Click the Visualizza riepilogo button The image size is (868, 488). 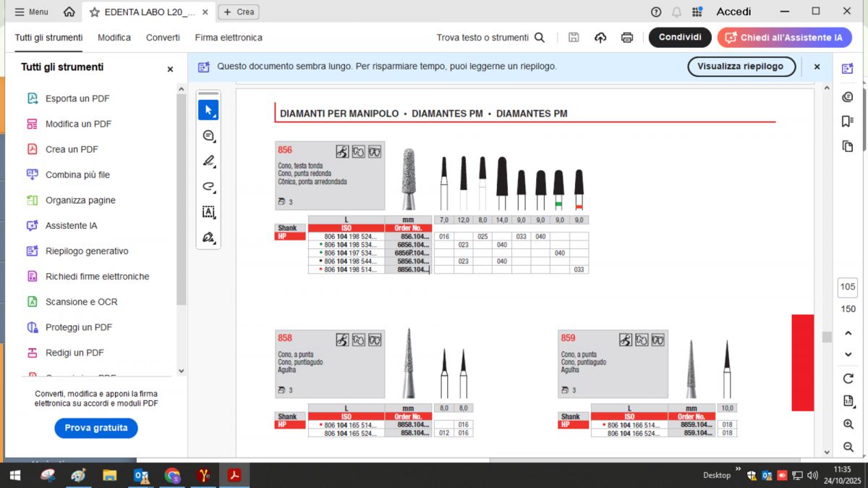[x=741, y=67]
